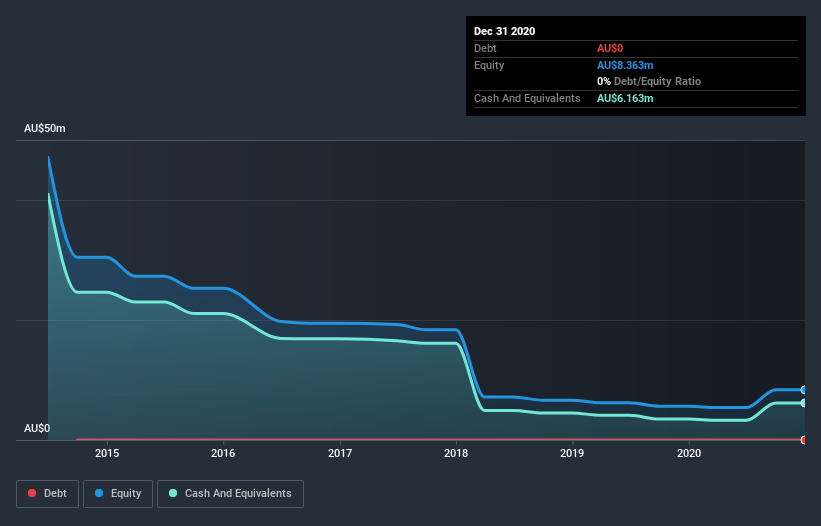
Task: Click the AU$6.163m cash value
Action: click(x=625, y=98)
